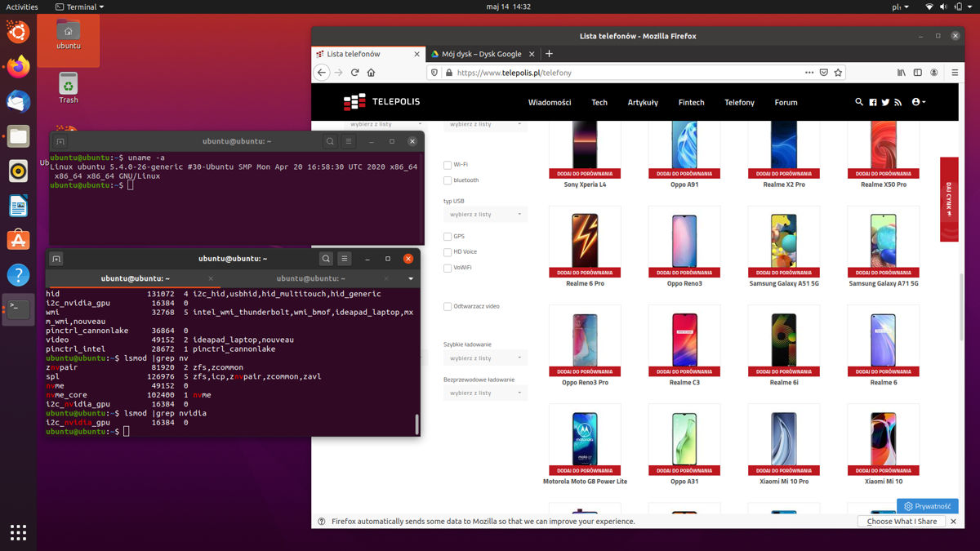Go to Firefox home page icon
This screenshot has height=551, width=980.
[371, 73]
